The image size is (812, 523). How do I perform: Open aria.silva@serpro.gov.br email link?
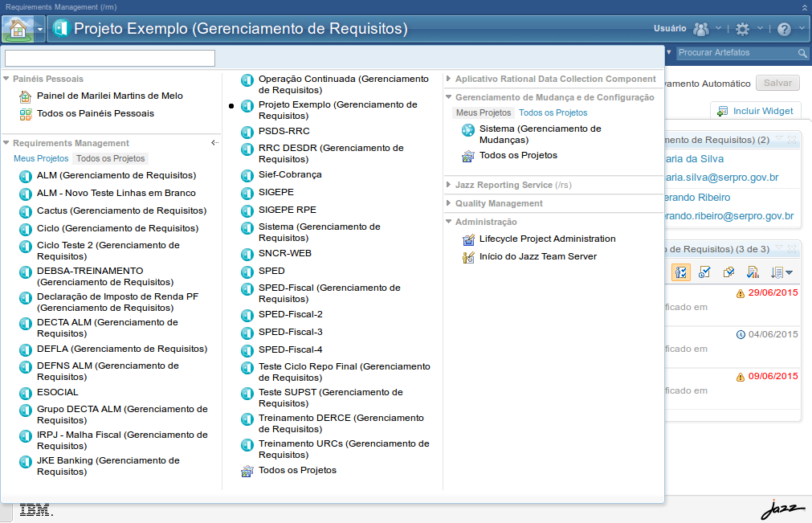click(x=722, y=178)
